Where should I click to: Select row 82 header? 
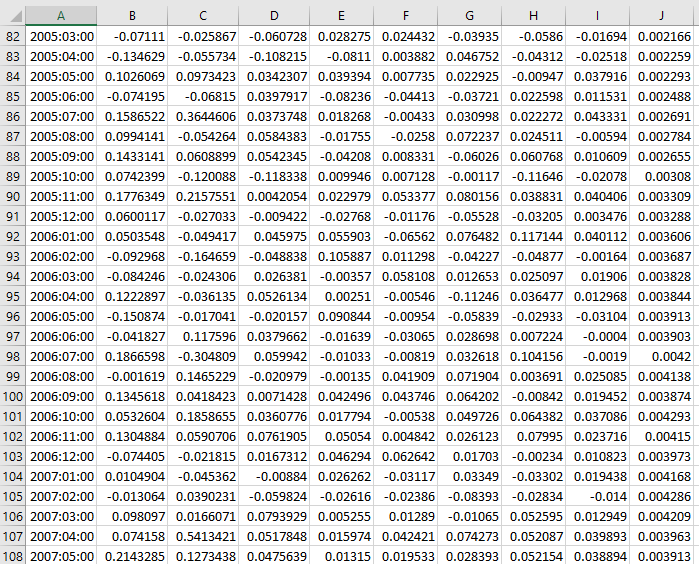12,37
